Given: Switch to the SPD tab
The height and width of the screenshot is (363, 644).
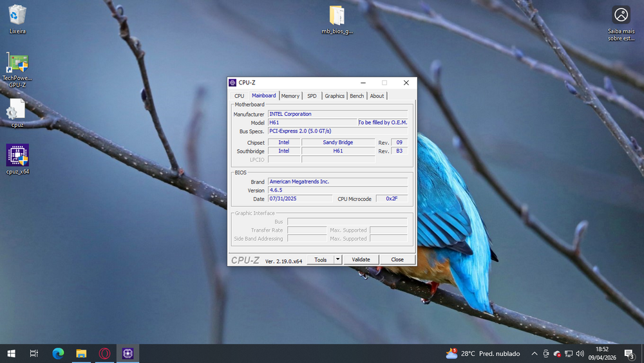Looking at the screenshot, I should coord(312,96).
